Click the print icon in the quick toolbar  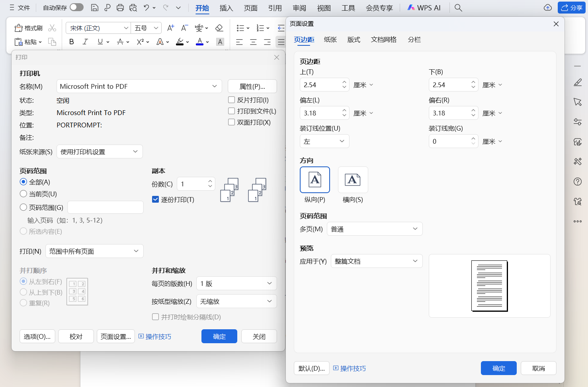click(120, 8)
